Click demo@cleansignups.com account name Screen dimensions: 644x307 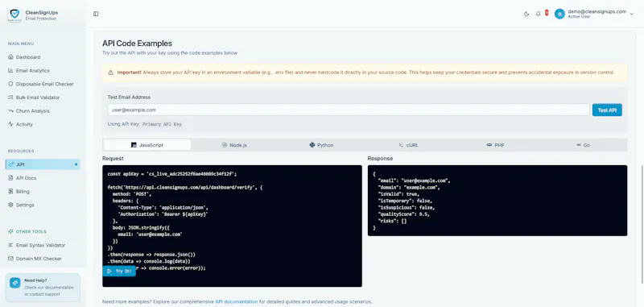(597, 11)
